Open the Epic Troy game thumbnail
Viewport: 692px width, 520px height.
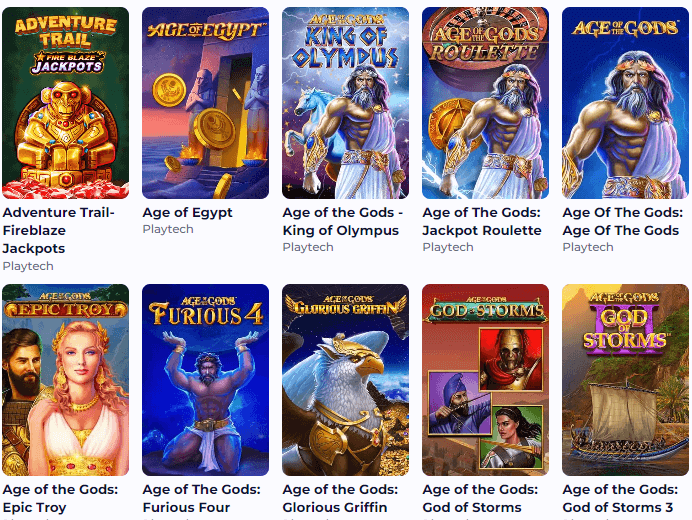tap(65, 380)
